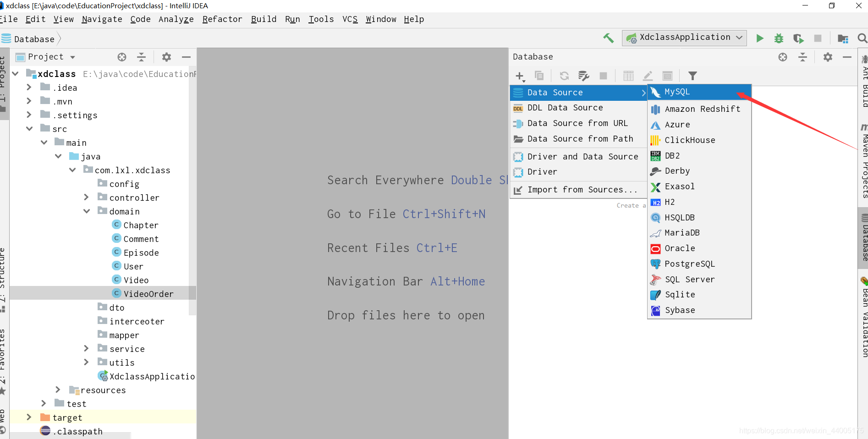This screenshot has height=439, width=868.
Task: Open Database panel settings gear
Action: pyautogui.click(x=828, y=57)
